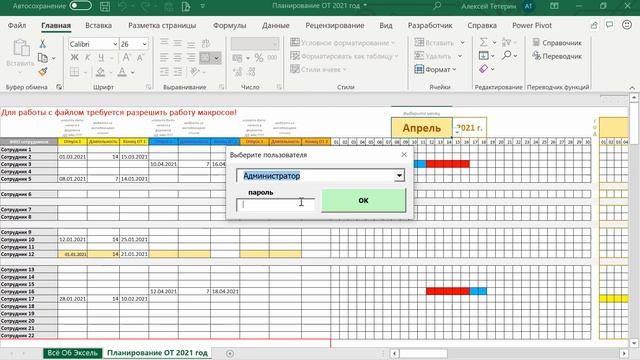
Task: Switch to the Данные tab
Action: point(276,25)
